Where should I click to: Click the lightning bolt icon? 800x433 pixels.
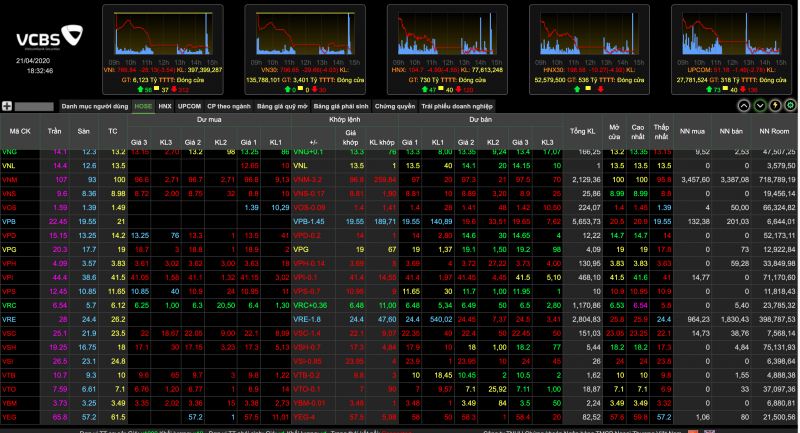[x=775, y=106]
